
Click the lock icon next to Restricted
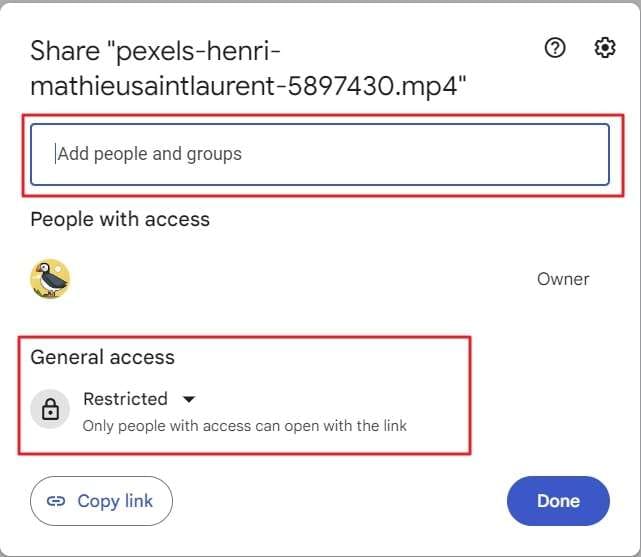click(x=50, y=410)
